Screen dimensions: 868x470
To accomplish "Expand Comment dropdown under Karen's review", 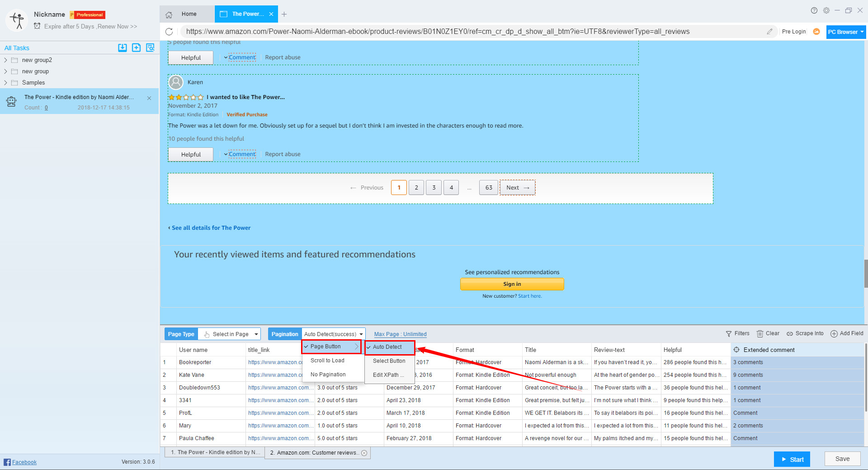I will 226,154.
